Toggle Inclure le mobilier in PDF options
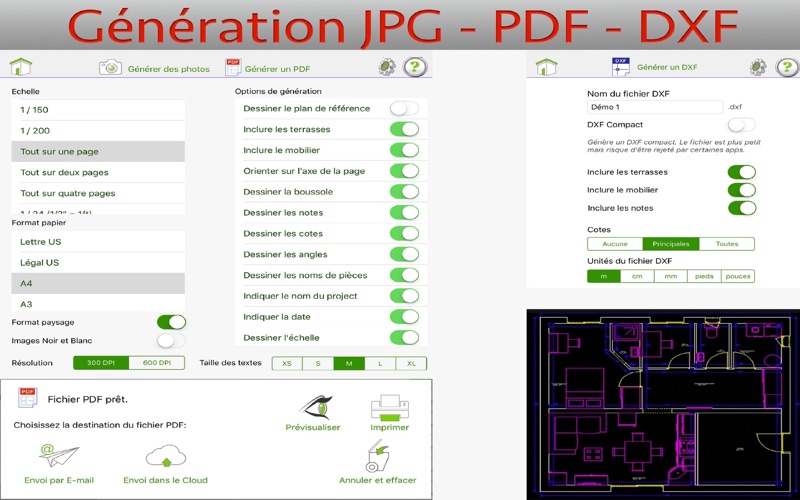The width and height of the screenshot is (800, 500). [404, 150]
